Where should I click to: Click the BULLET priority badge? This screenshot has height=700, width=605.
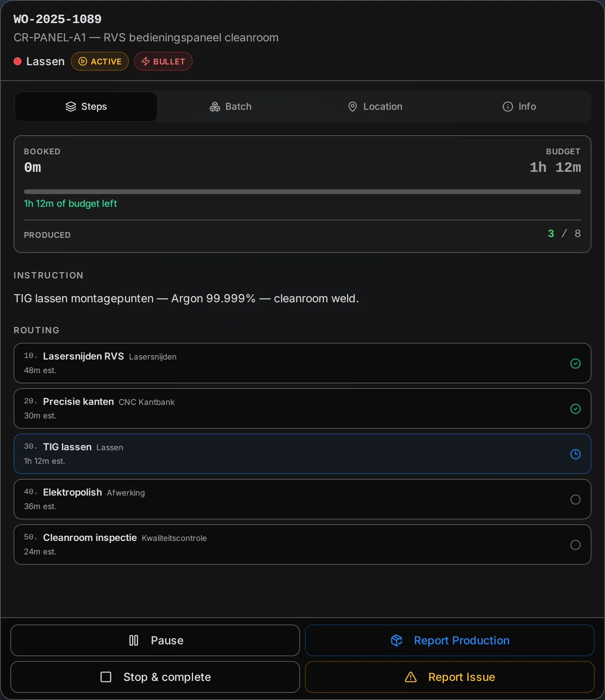163,61
